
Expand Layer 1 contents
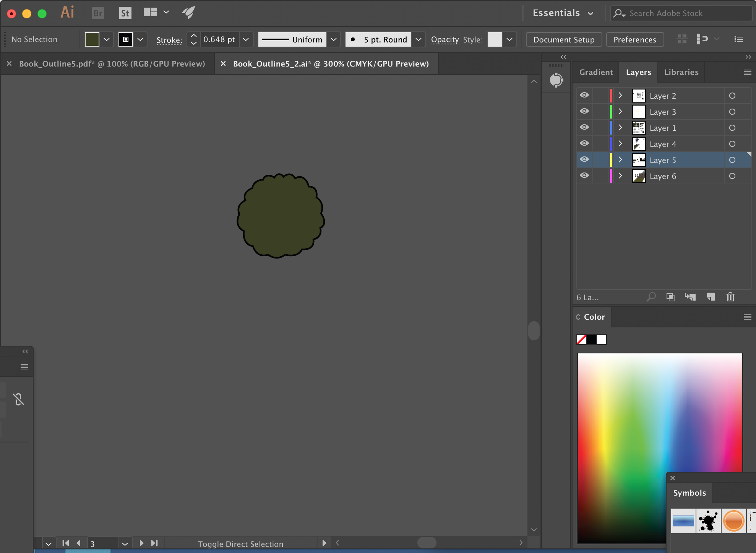(620, 127)
